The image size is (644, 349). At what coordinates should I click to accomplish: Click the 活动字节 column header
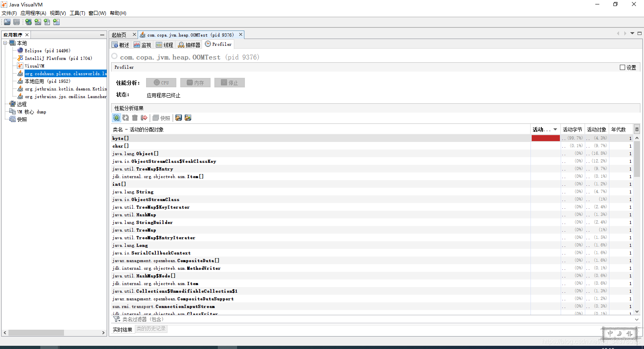coord(573,129)
